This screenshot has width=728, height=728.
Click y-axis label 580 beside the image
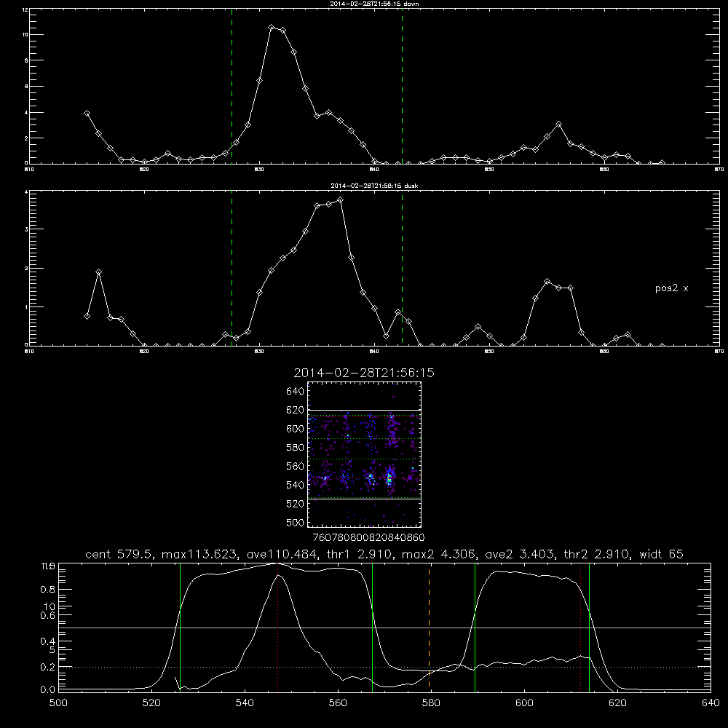click(x=296, y=448)
